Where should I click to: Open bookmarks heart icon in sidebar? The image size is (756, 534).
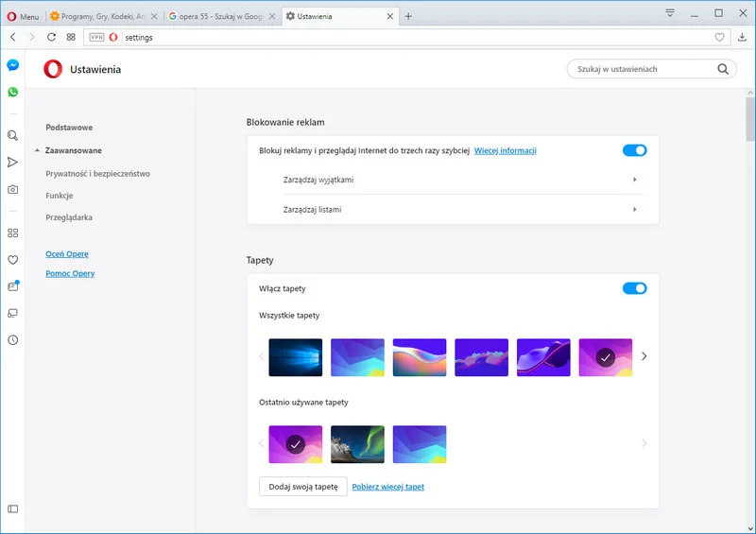pyautogui.click(x=12, y=260)
